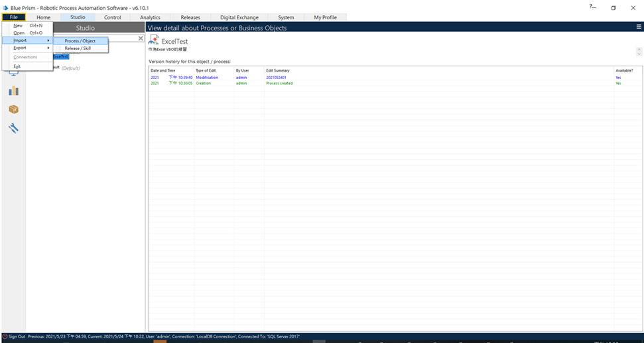This screenshot has height=343, width=644.
Task: Select the Modification version row
Action: (x=395, y=78)
